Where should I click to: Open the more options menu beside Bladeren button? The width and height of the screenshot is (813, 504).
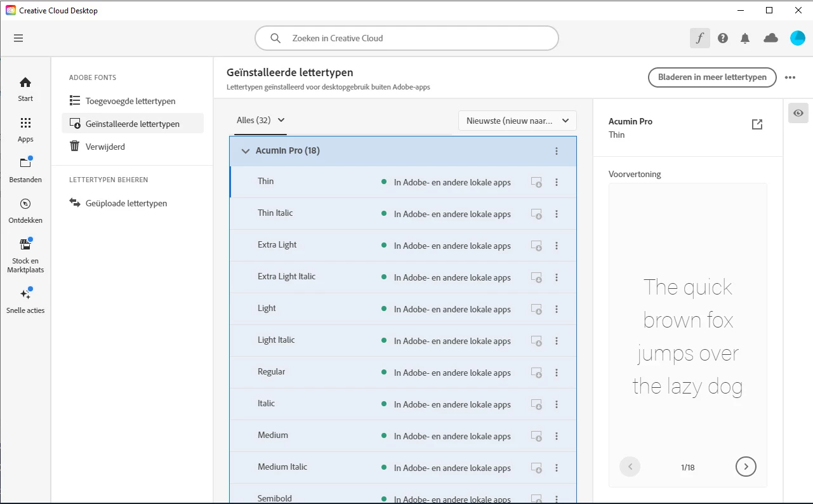[790, 77]
